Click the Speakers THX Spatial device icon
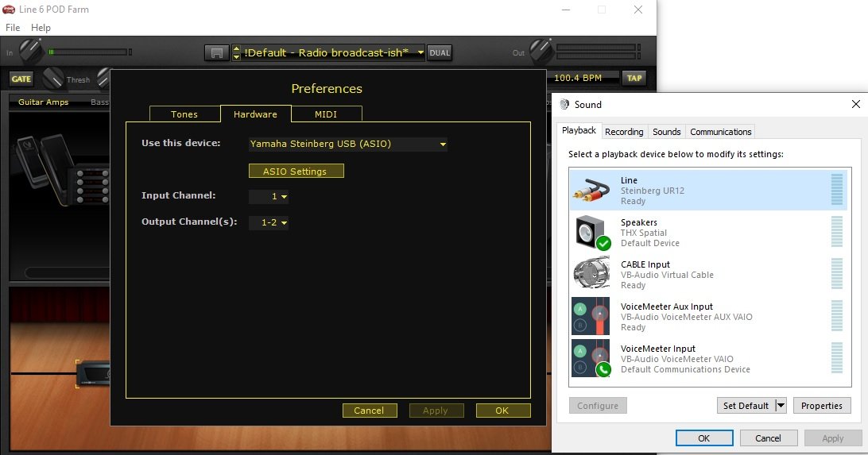This screenshot has height=455, width=868. (592, 233)
